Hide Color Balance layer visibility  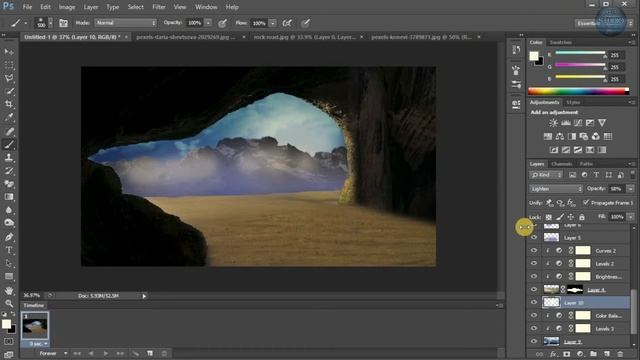[534, 316]
